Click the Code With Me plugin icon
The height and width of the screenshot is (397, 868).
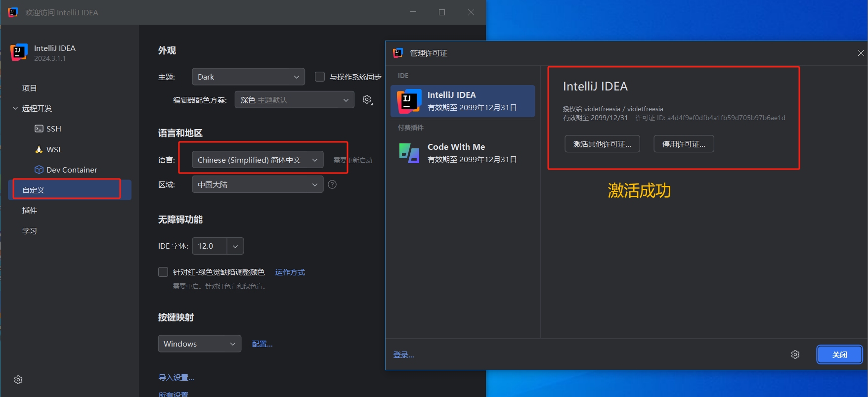point(409,153)
